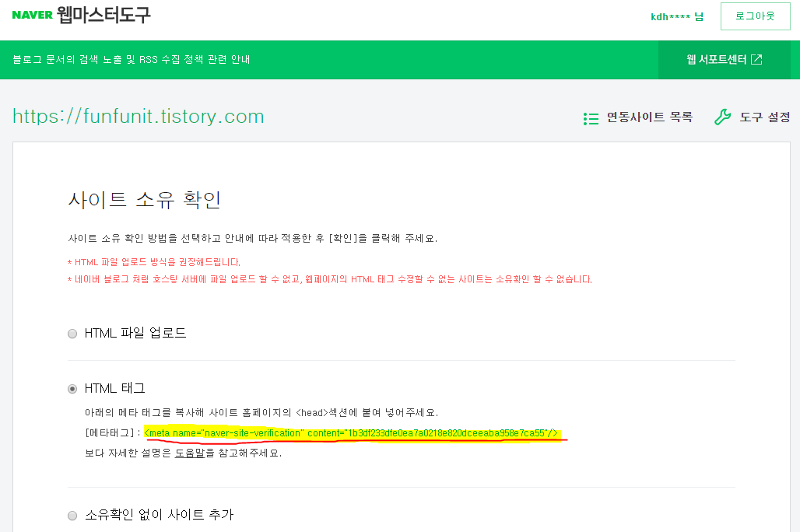
Task: Click the HTML 태그 label text
Action: coord(115,389)
